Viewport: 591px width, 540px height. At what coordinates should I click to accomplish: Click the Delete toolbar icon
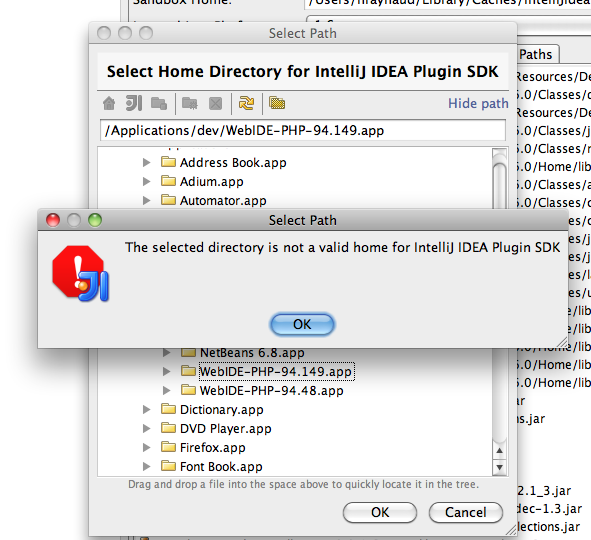pyautogui.click(x=215, y=103)
